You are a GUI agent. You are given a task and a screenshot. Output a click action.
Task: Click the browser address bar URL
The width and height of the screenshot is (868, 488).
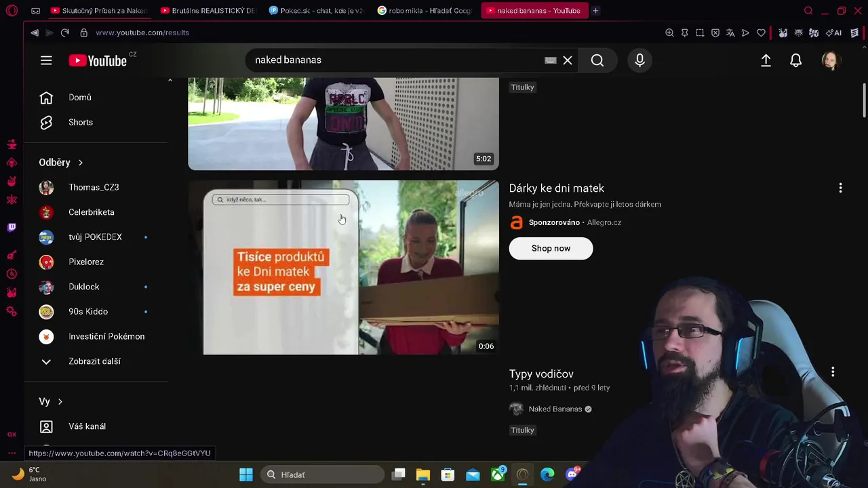[x=142, y=33]
